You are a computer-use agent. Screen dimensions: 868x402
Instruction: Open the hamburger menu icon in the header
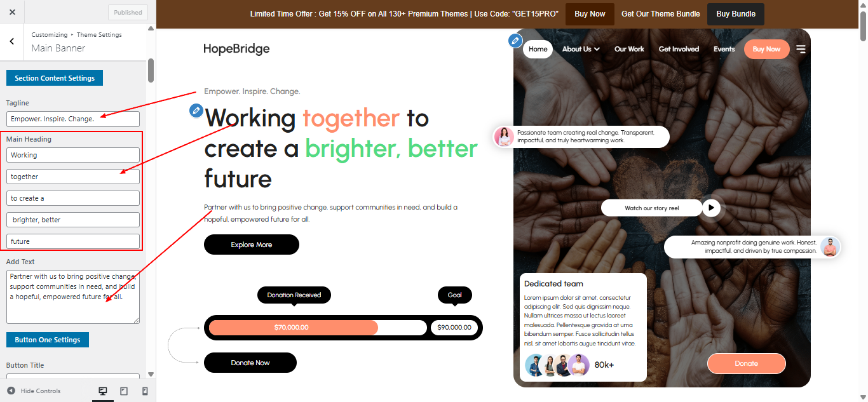(x=801, y=49)
